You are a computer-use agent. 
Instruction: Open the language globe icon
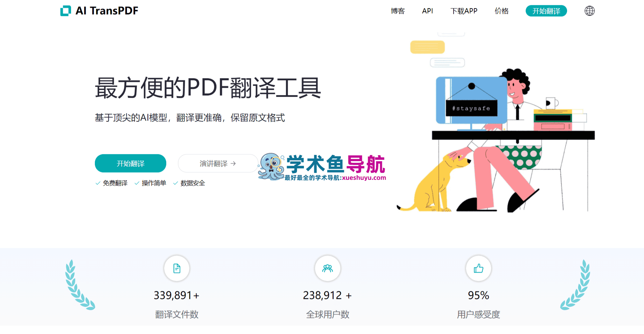click(589, 11)
